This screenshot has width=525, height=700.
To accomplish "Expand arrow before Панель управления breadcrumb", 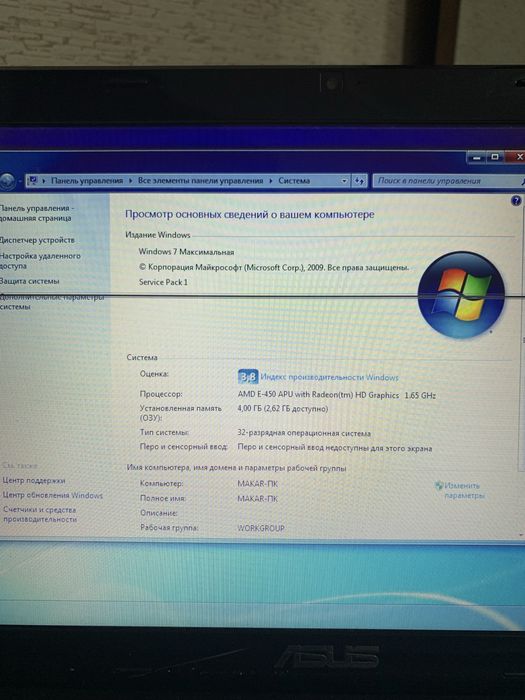I will pyautogui.click(x=44, y=181).
